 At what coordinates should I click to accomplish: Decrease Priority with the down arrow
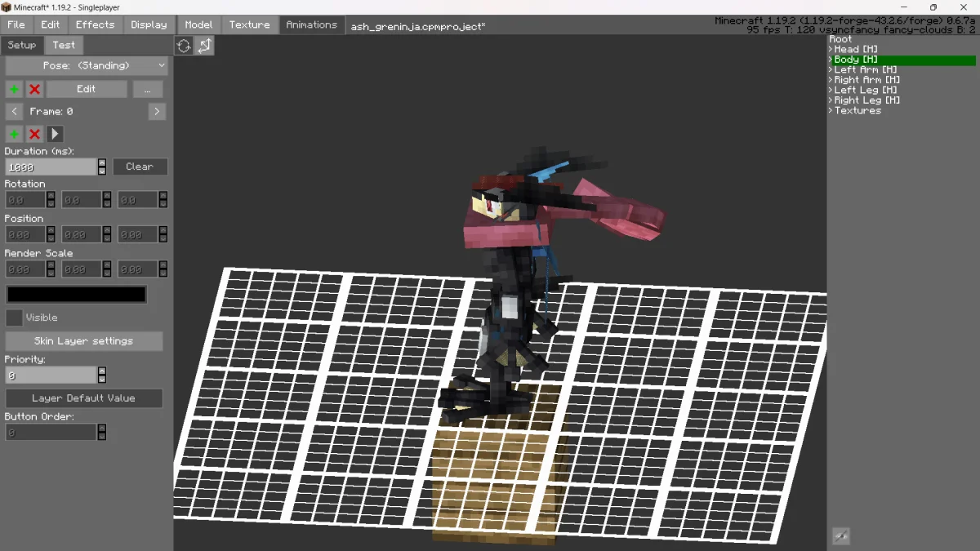point(102,380)
